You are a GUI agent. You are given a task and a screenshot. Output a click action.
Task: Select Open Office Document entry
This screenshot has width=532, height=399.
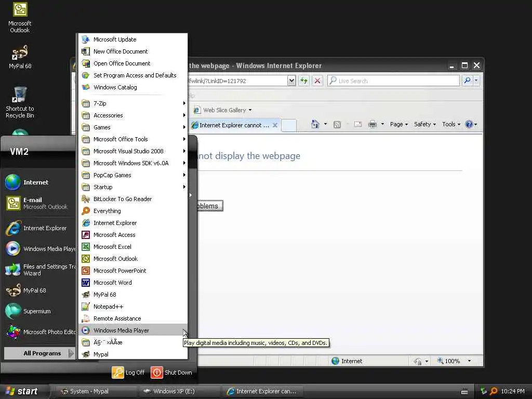133,63
